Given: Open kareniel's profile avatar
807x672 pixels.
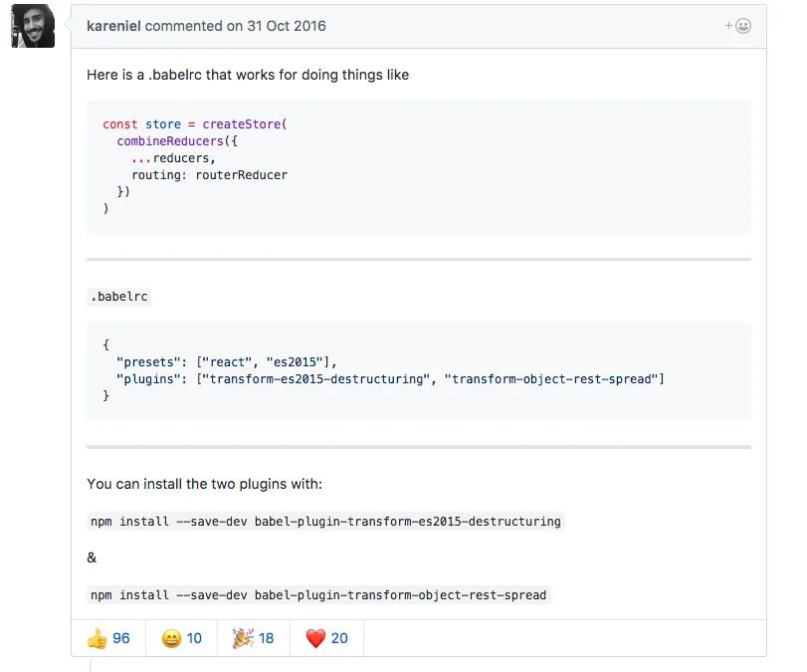Looking at the screenshot, I should (33, 26).
